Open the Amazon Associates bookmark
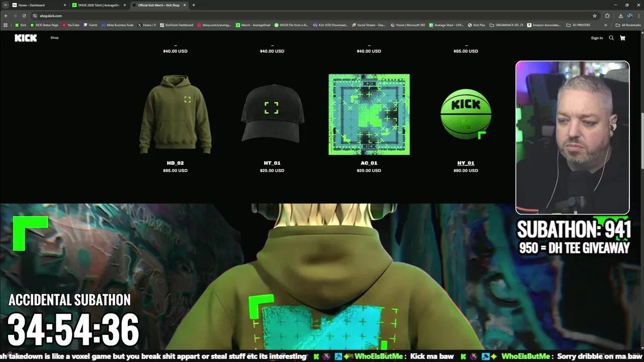Screen dimensions: 644x362 [544, 25]
